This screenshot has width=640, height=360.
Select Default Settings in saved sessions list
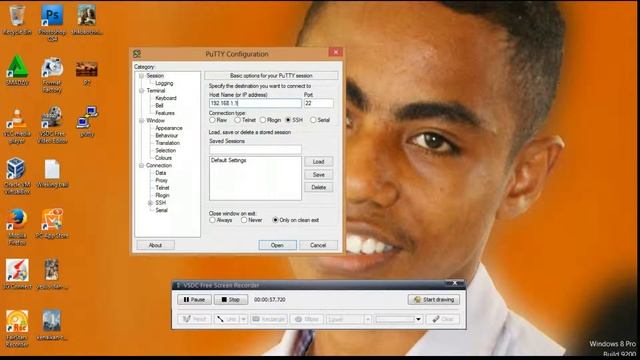click(229, 160)
